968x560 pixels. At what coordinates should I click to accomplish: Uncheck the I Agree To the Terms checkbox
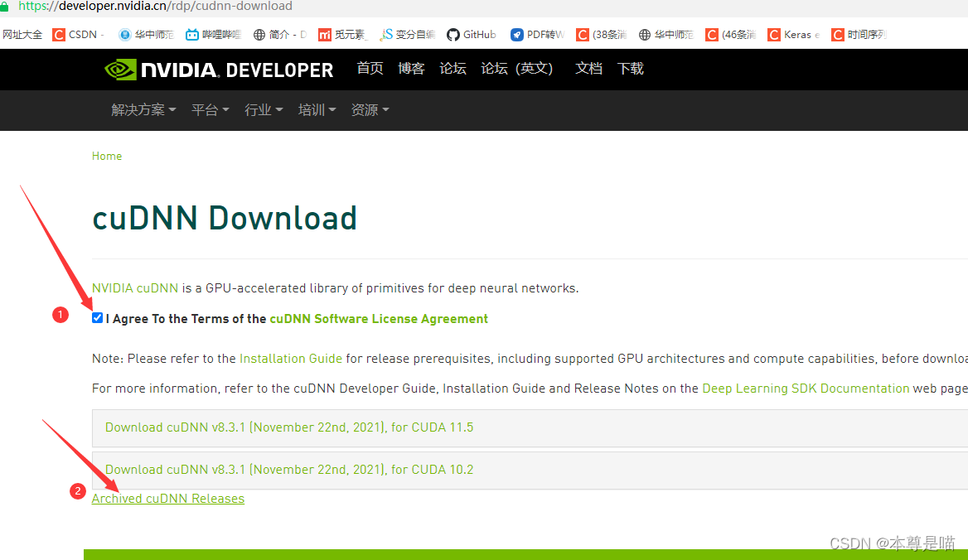97,318
